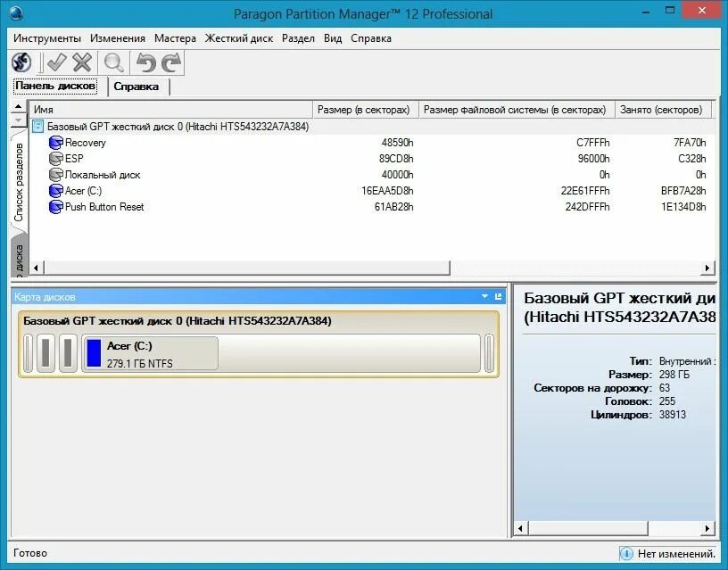728x570 pixels.
Task: Click the third small gray partition block
Action: tap(68, 353)
